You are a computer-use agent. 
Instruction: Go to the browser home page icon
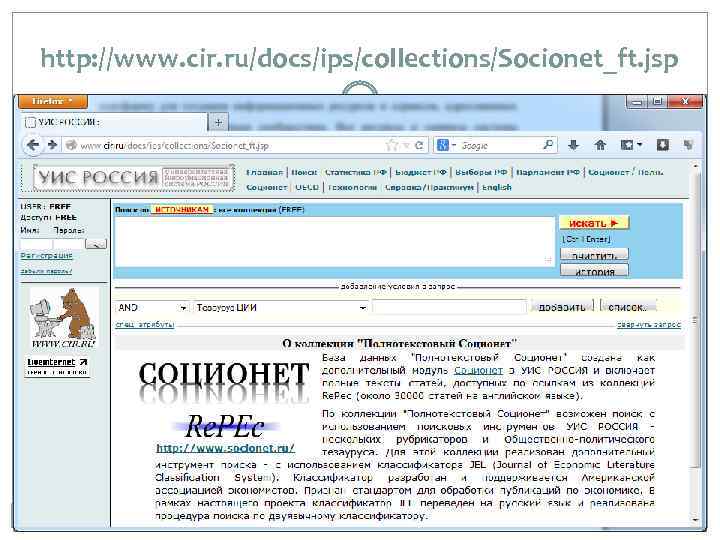600,146
